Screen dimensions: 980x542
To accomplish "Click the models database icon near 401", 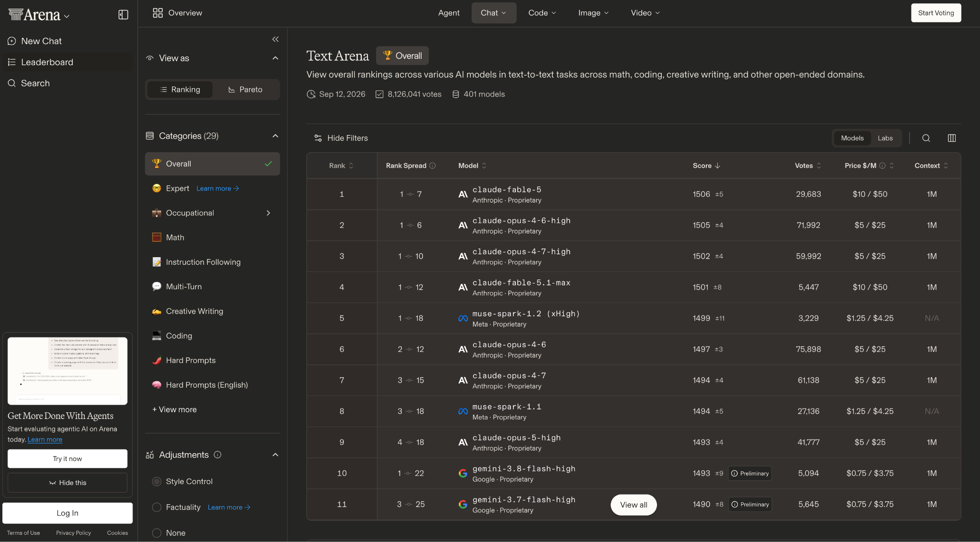I will pos(456,94).
